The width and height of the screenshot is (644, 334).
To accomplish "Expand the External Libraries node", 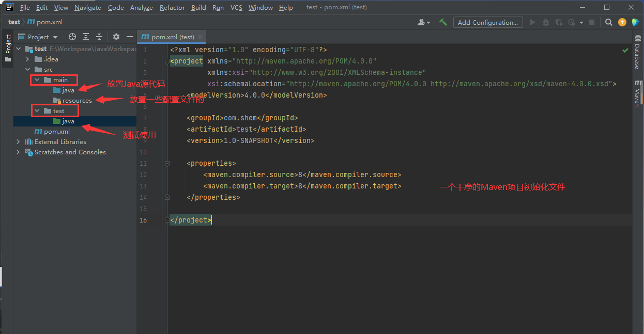I will click(x=18, y=141).
